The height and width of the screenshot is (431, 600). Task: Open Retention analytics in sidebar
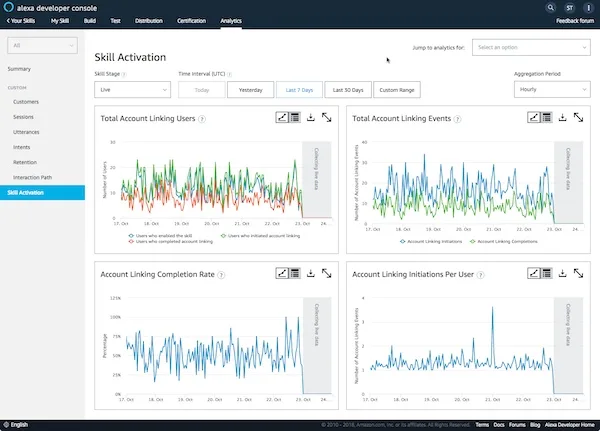click(25, 162)
